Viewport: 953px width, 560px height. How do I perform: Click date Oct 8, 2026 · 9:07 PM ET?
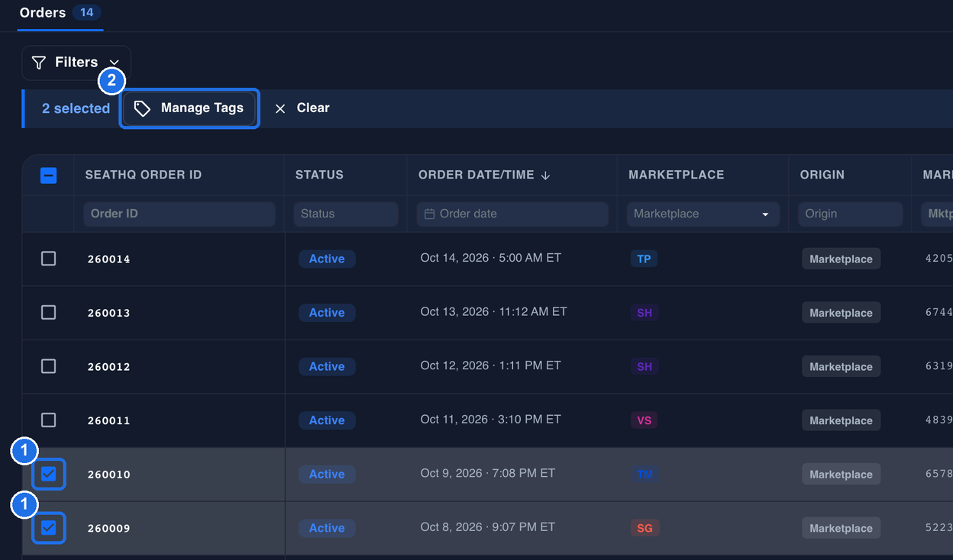[x=487, y=526]
